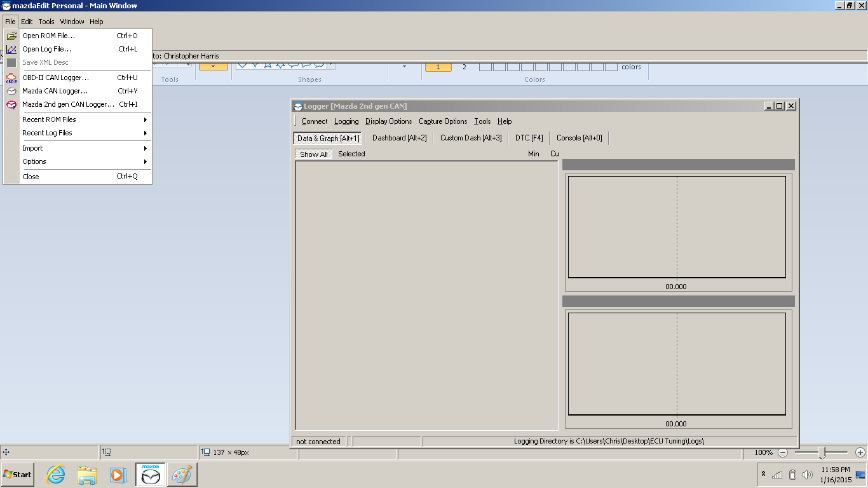868x488 pixels.
Task: Click the Open ROM File folder icon
Action: (11, 36)
